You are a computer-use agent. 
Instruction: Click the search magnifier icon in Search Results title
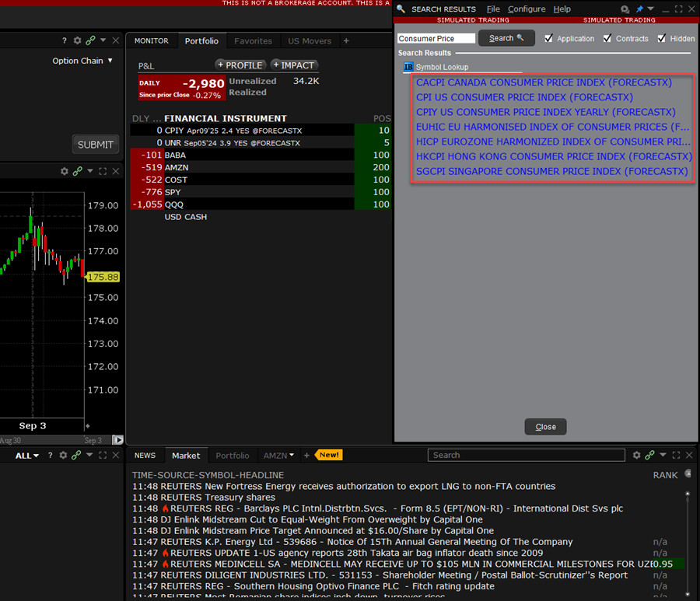pos(401,9)
